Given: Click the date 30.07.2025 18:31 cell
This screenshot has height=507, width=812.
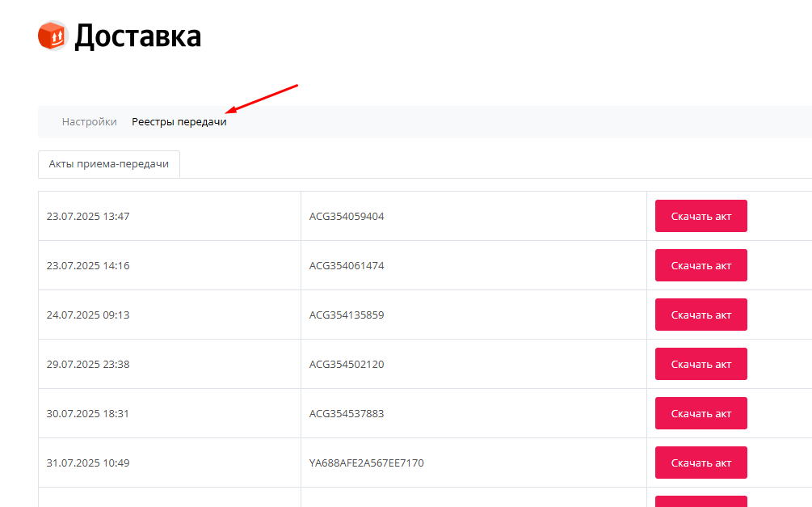Looking at the screenshot, I should [170, 413].
